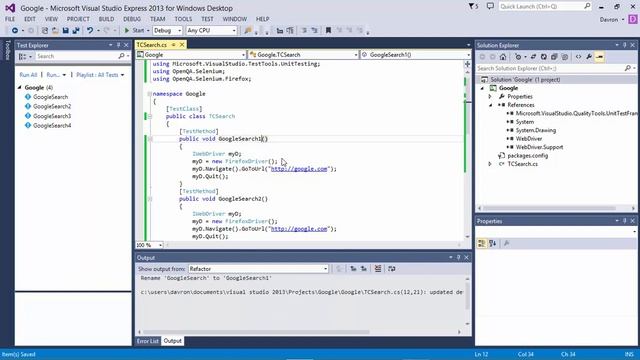Click the Home icon in Solution Explorer

click(503, 57)
